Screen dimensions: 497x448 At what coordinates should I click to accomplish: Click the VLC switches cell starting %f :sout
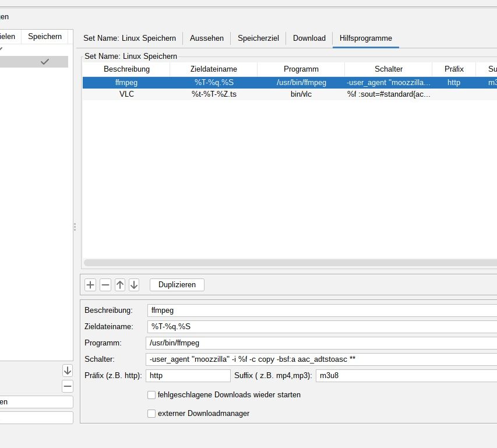(x=389, y=94)
